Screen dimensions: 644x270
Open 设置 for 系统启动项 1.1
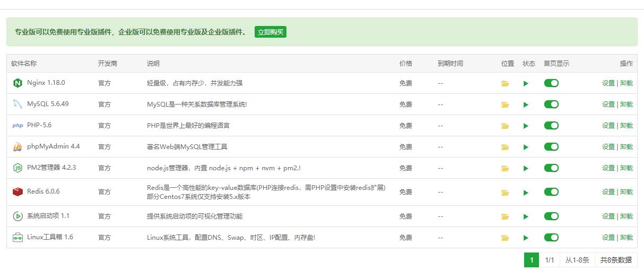[x=608, y=216]
